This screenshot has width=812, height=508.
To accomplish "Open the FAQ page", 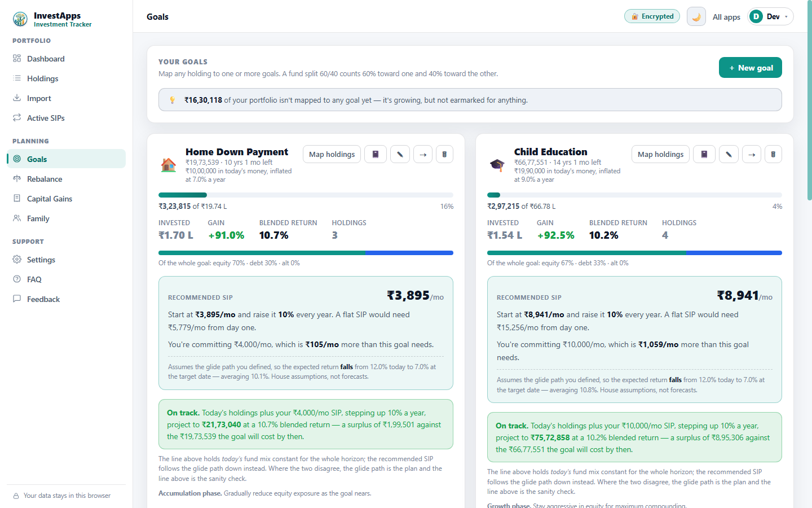I will tap(66, 279).
